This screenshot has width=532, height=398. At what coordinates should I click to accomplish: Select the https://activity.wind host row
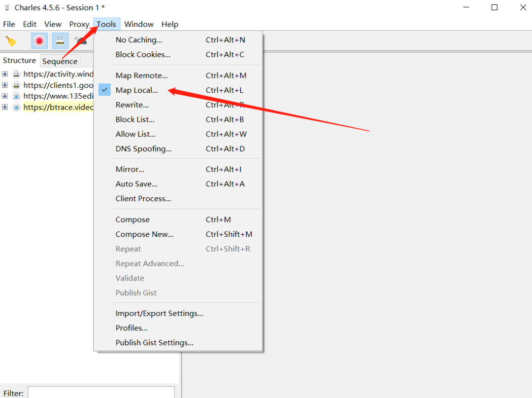click(58, 74)
